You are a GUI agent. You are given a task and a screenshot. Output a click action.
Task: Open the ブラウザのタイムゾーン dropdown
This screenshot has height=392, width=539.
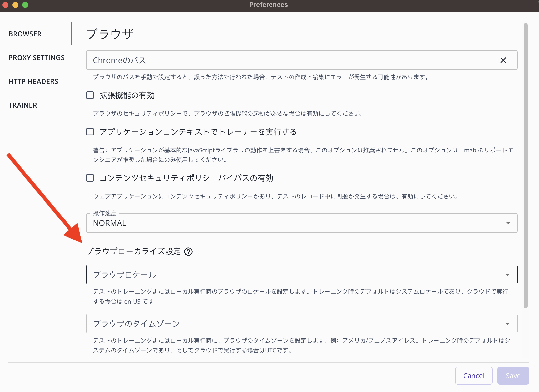[302, 324]
